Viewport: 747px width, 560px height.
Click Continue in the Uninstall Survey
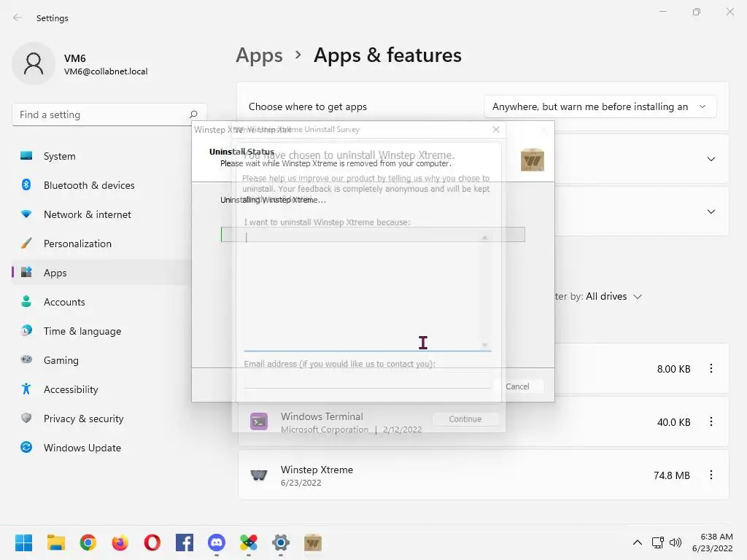point(465,419)
